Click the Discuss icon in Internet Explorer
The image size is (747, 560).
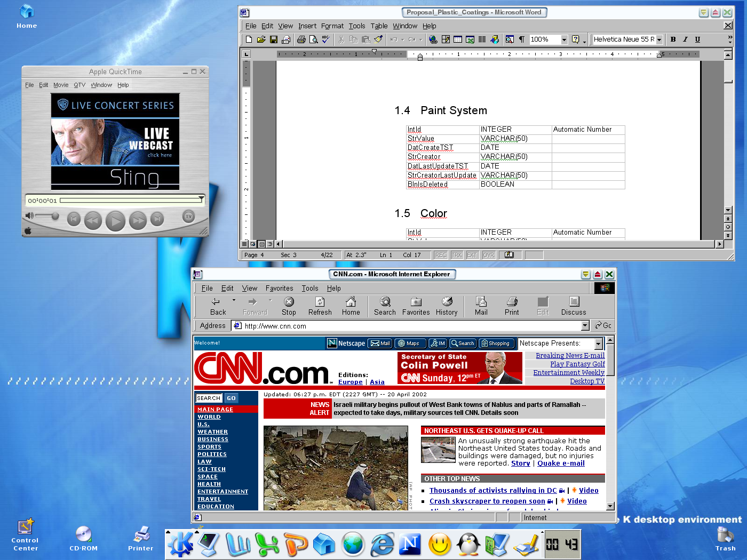pos(574,302)
